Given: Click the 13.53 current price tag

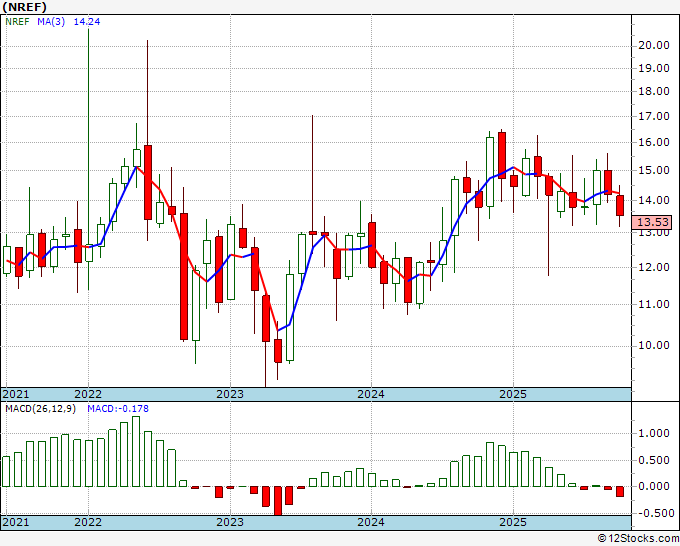Looking at the screenshot, I should (653, 222).
